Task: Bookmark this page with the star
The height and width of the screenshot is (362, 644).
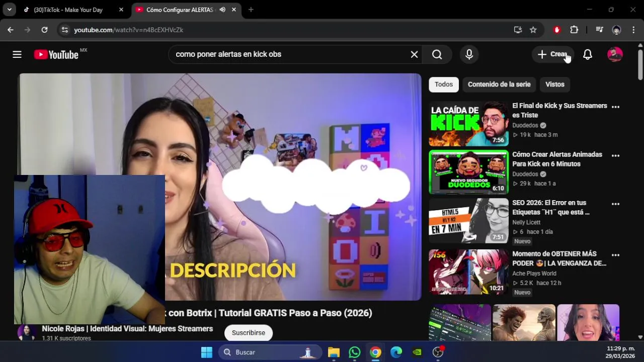Action: [533, 30]
